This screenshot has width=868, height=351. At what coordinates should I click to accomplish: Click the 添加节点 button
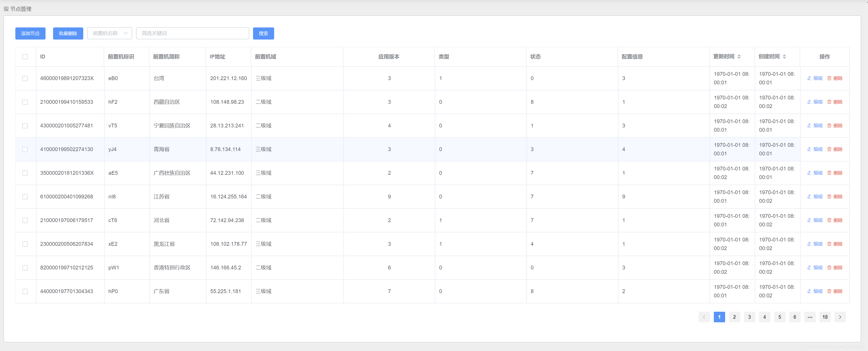(x=30, y=33)
